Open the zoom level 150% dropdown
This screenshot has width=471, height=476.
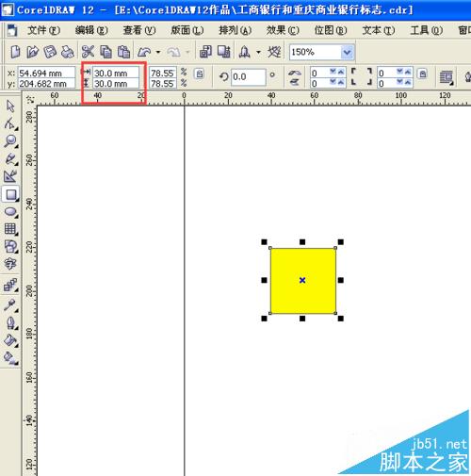(347, 52)
